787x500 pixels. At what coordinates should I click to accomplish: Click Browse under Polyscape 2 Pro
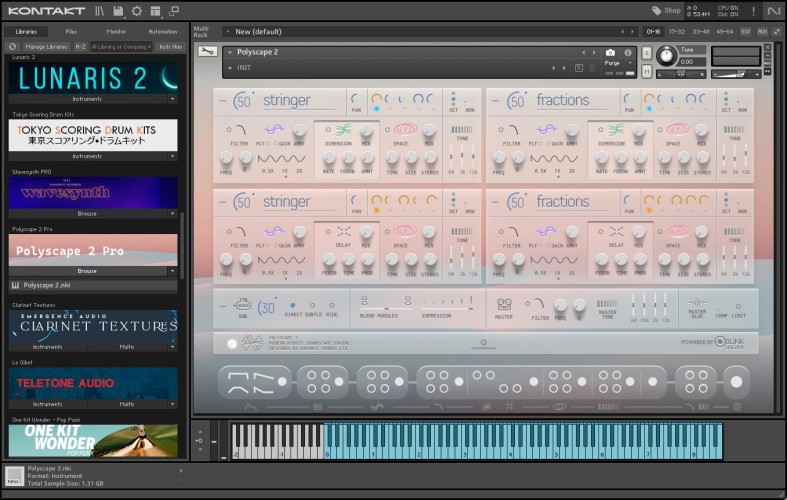tap(87, 271)
